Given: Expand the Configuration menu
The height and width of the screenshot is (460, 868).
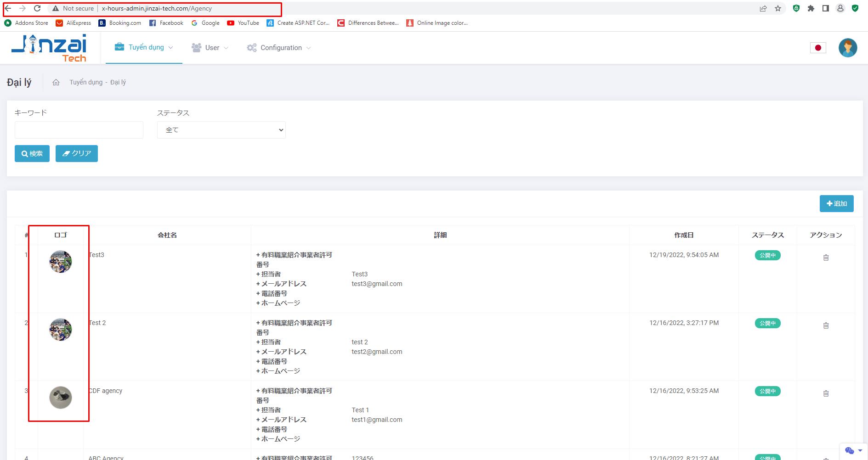Looking at the screenshot, I should 279,48.
